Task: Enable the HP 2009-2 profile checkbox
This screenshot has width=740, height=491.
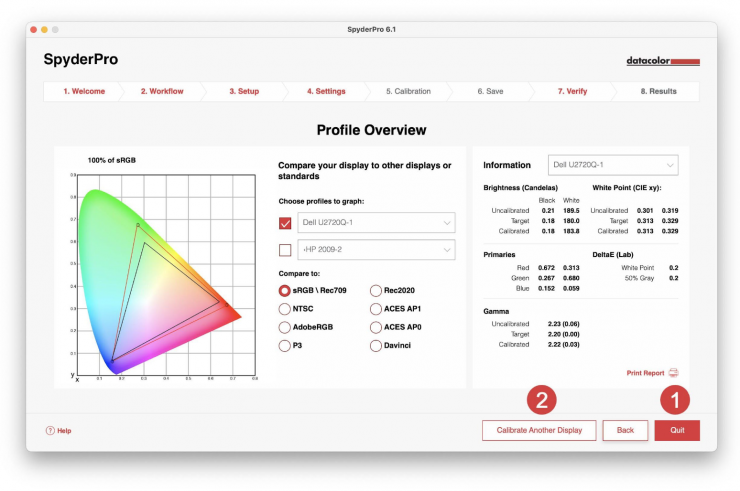Action: 285,250
